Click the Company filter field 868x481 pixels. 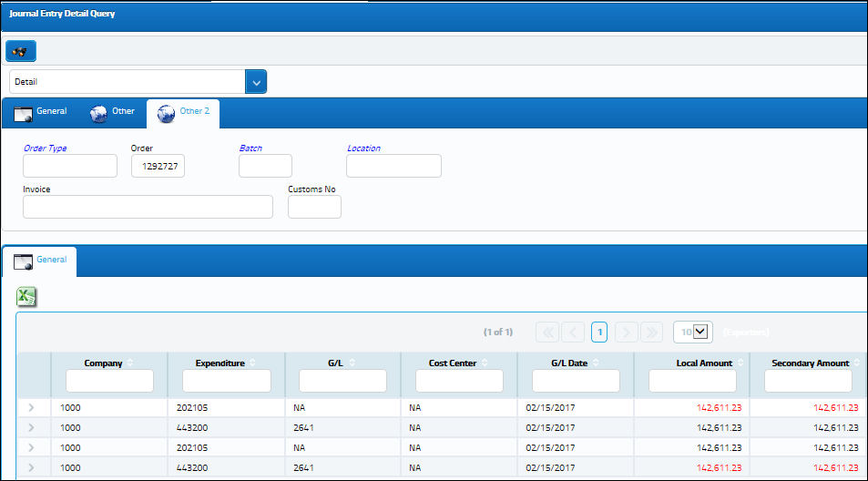point(109,381)
